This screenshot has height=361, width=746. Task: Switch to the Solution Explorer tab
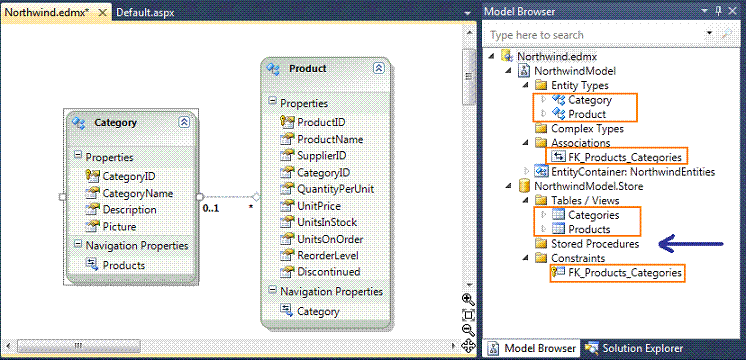point(634,348)
